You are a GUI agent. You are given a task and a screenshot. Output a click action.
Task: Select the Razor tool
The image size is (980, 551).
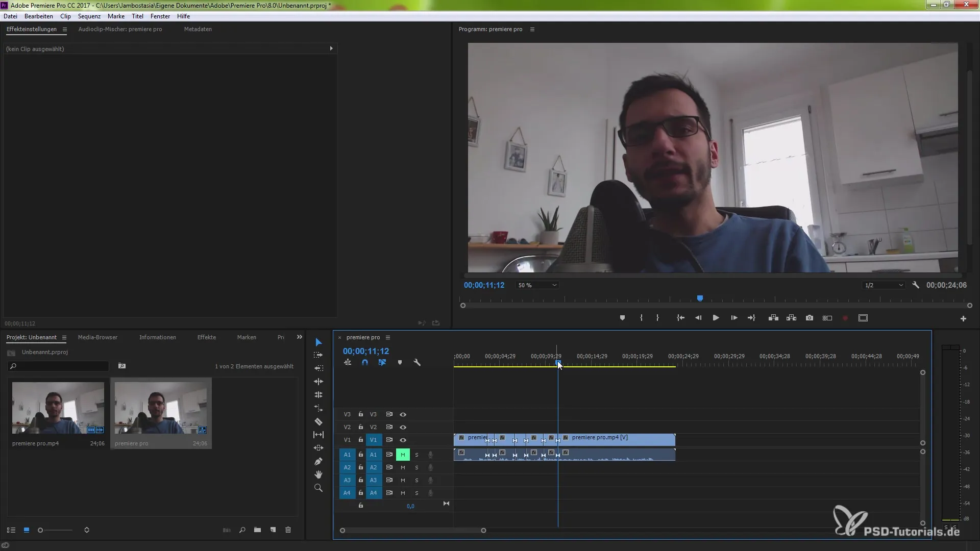[318, 422]
